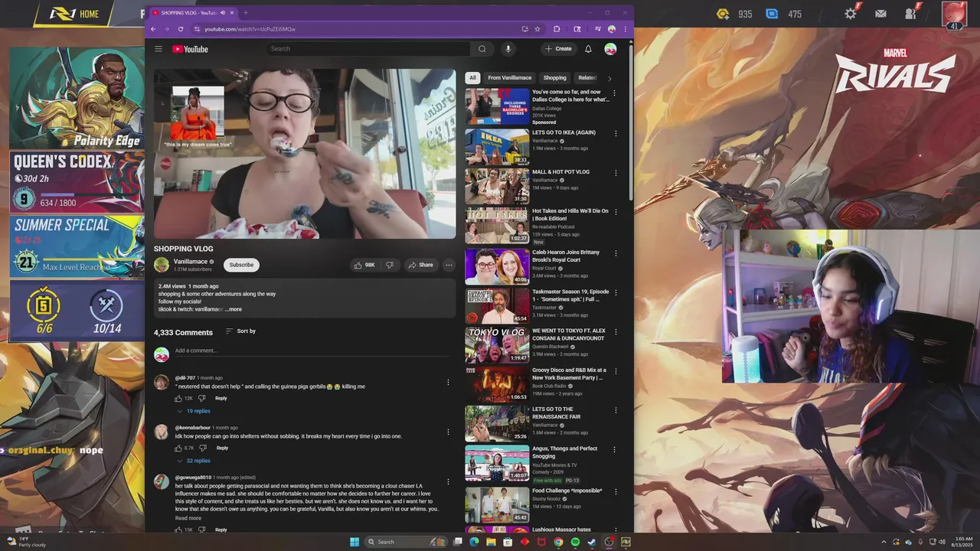Screen dimensions: 980x551
Task: Click the browser address bar URL
Action: (250, 29)
